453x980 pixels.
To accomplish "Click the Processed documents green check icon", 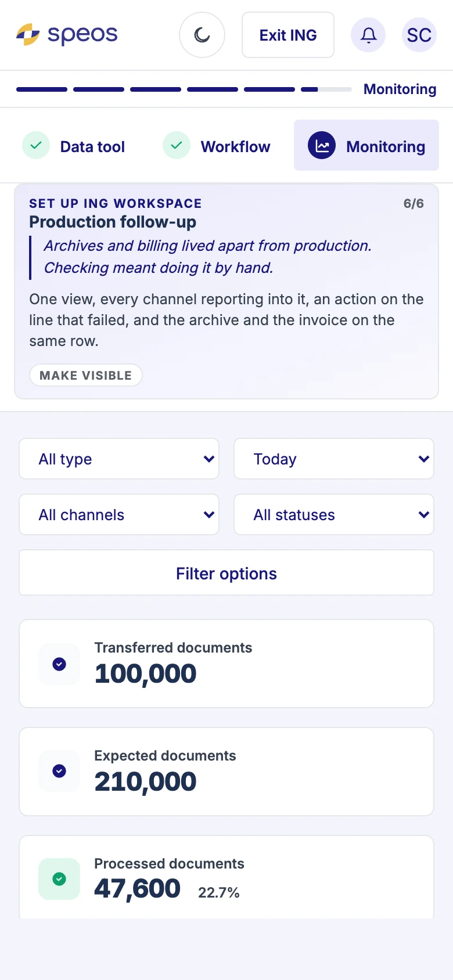I will pyautogui.click(x=59, y=879).
